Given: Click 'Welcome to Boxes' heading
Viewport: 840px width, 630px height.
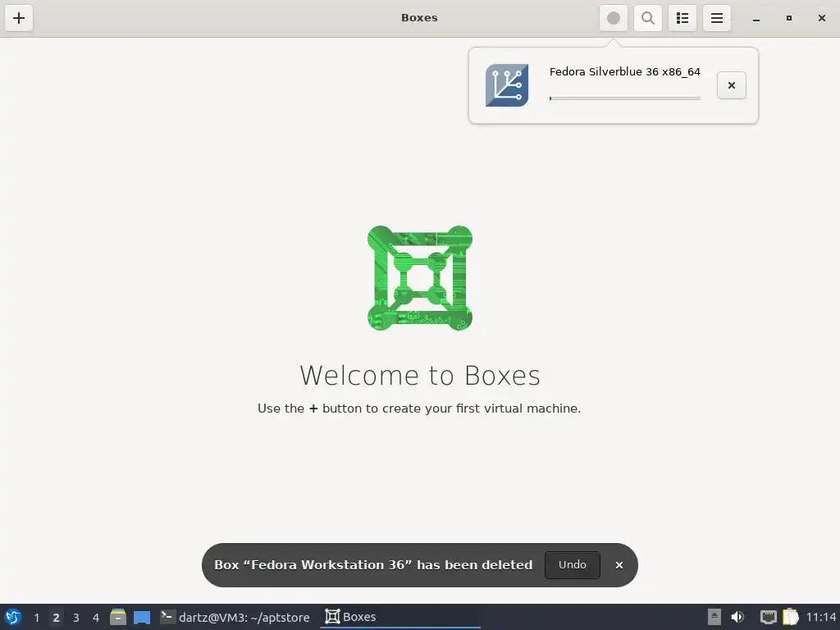Looking at the screenshot, I should coord(419,375).
